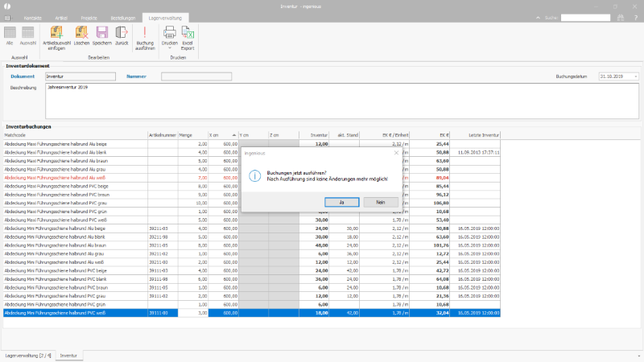Viewport: 644px width, 362px height.
Task: Save with the Speichern icon
Action: 102,33
